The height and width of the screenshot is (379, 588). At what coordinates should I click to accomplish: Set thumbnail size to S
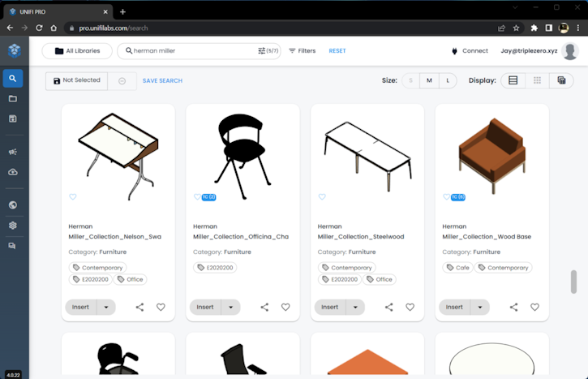point(411,80)
